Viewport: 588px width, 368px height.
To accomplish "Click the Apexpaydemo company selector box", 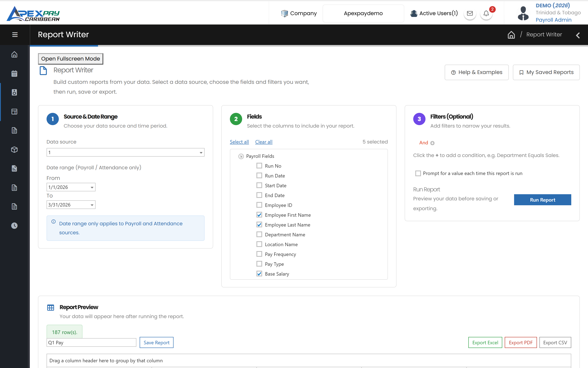I will pyautogui.click(x=363, y=13).
